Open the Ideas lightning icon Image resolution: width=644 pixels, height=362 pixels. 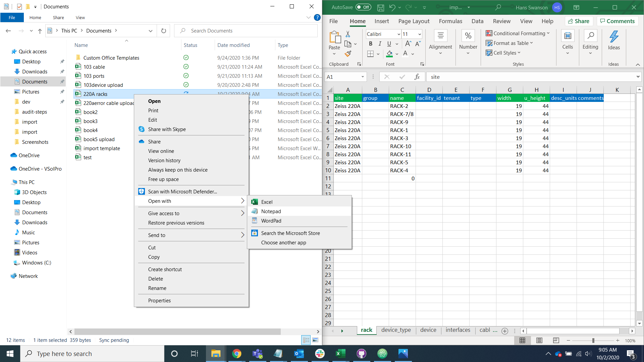pos(614,37)
